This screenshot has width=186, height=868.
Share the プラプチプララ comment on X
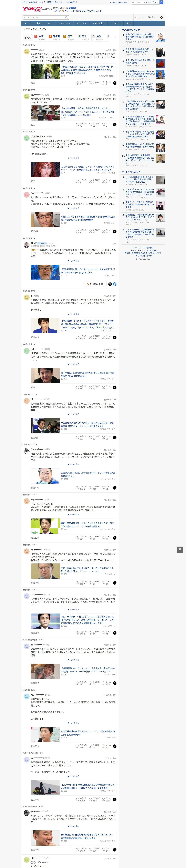[x=115, y=181]
